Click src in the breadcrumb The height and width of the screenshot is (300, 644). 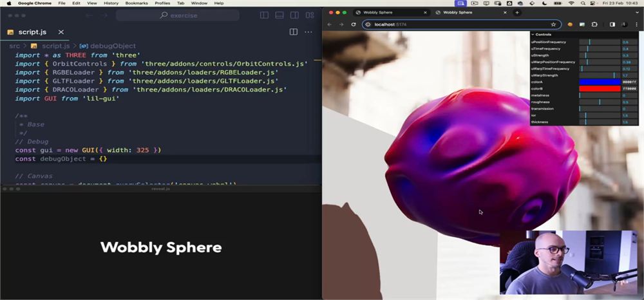point(14,46)
